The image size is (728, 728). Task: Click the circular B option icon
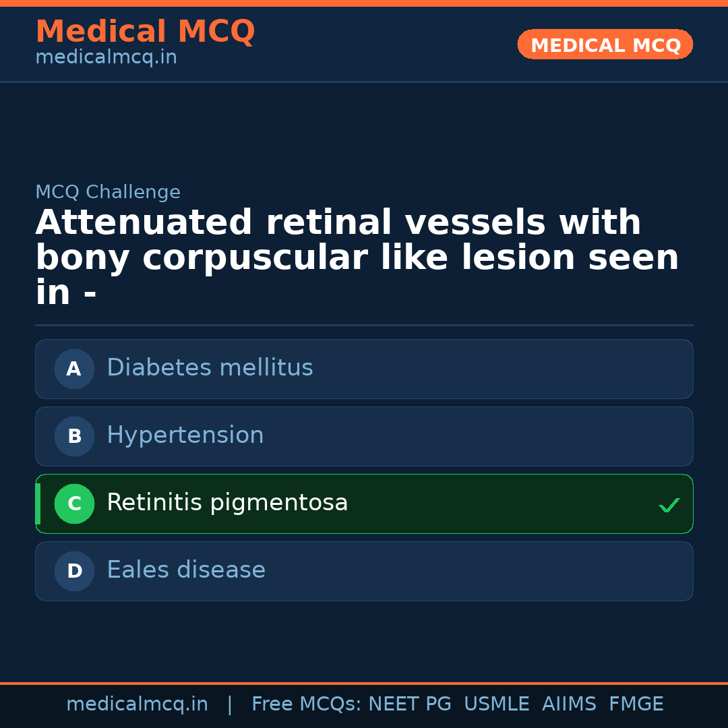(x=74, y=436)
